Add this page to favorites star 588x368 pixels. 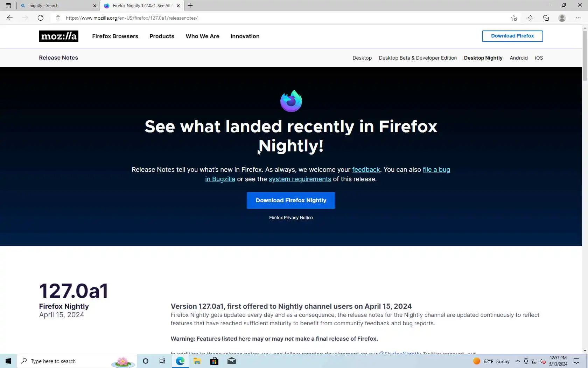point(514,18)
